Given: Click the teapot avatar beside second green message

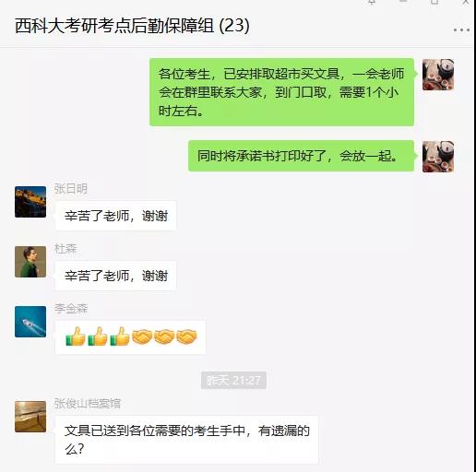Looking at the screenshot, I should click(x=438, y=157).
